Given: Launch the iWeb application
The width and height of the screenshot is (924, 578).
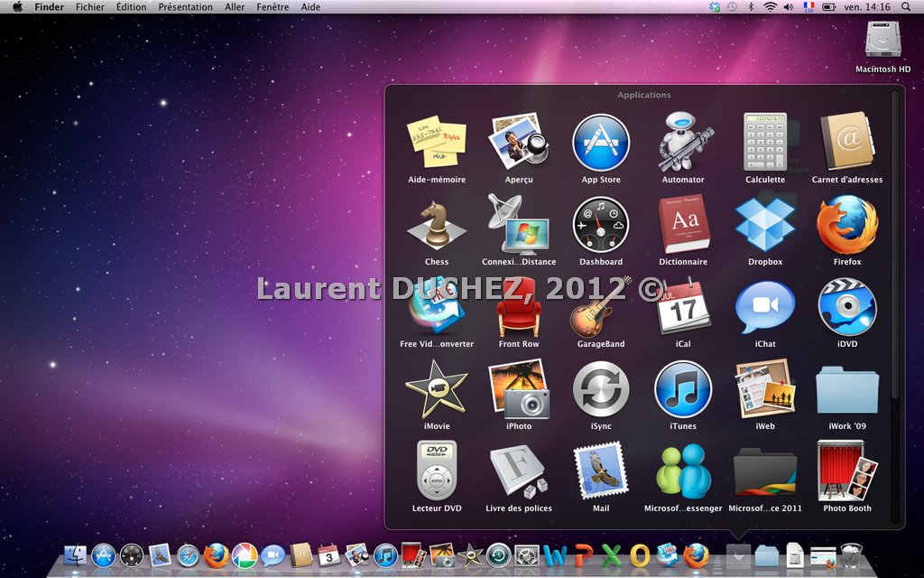Looking at the screenshot, I should coord(765,390).
